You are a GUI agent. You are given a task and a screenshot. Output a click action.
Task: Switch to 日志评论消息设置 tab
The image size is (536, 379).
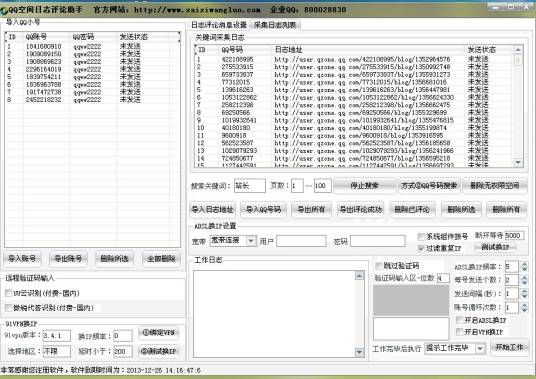[219, 25]
